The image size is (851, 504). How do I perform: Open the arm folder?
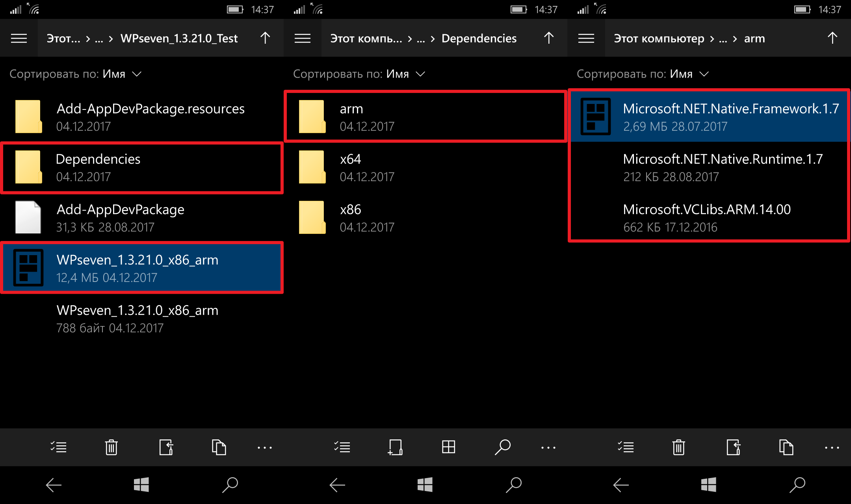pyautogui.click(x=425, y=117)
